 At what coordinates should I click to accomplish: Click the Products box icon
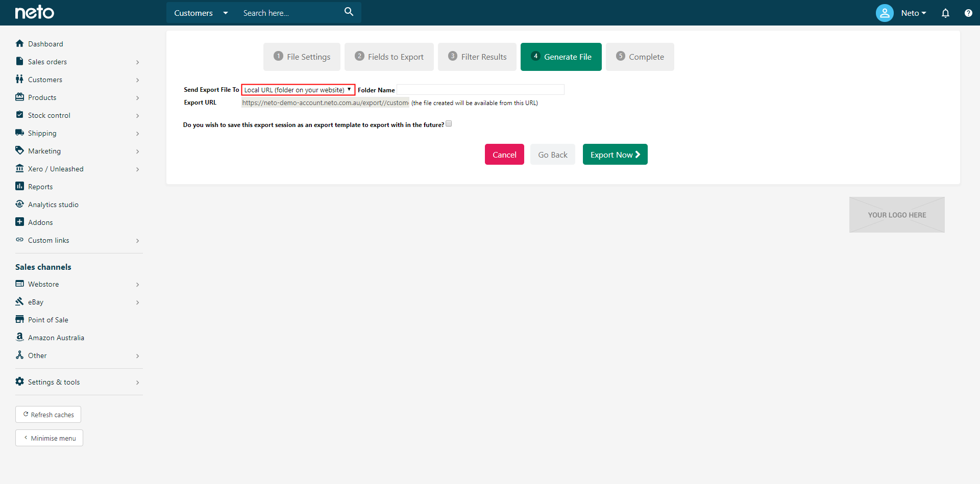20,97
